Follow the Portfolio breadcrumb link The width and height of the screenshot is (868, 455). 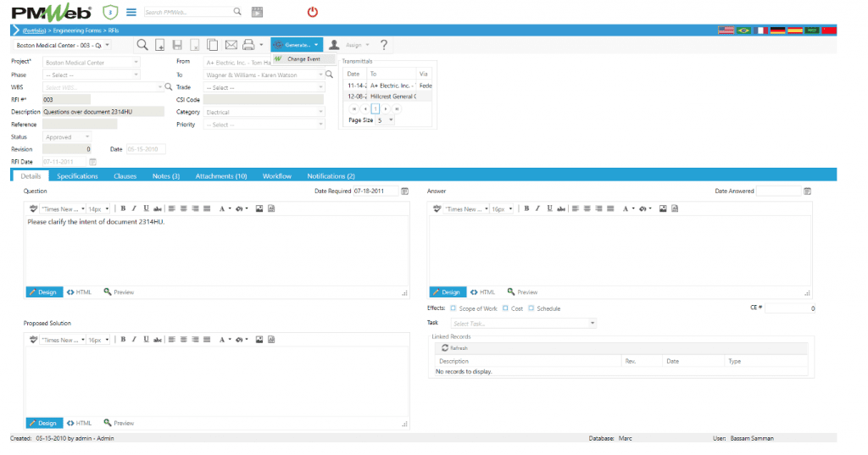[x=34, y=31]
